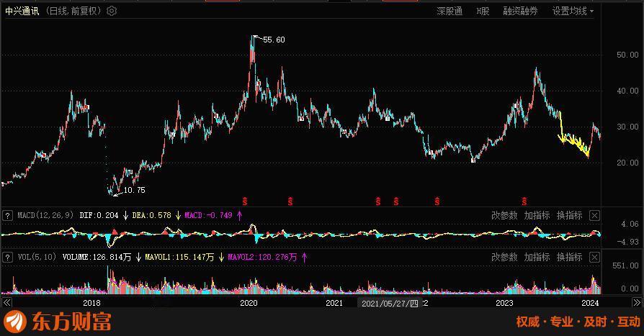Click the 2021/05/27/四 date tooltip
This screenshot has width=644, height=336.
click(x=390, y=303)
